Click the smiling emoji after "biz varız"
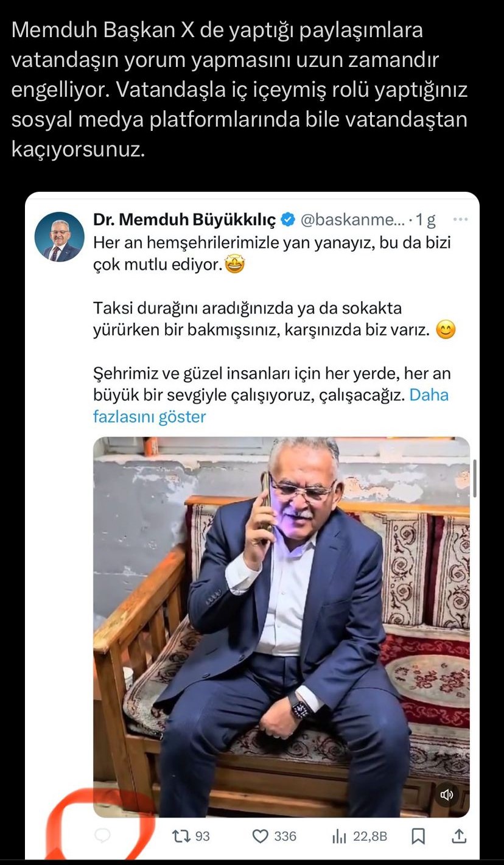Image resolution: width=504 pixels, height=865 pixels. (x=446, y=331)
